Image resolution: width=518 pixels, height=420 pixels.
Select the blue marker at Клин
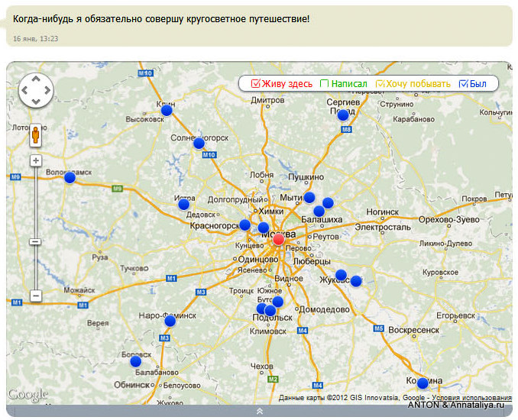coord(167,110)
